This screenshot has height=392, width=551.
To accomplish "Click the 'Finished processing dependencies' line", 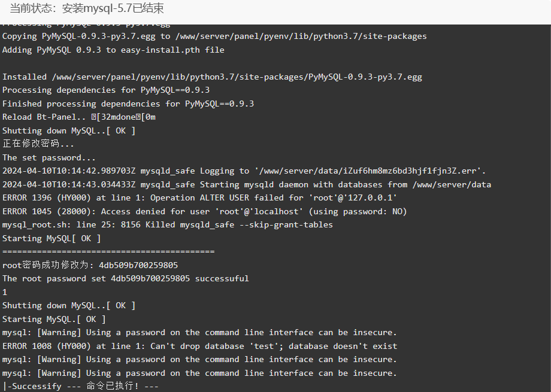I will (x=128, y=104).
